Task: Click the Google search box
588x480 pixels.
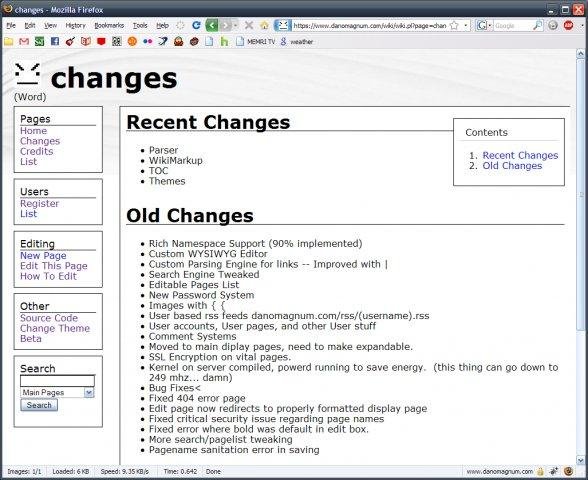Action: [512, 26]
